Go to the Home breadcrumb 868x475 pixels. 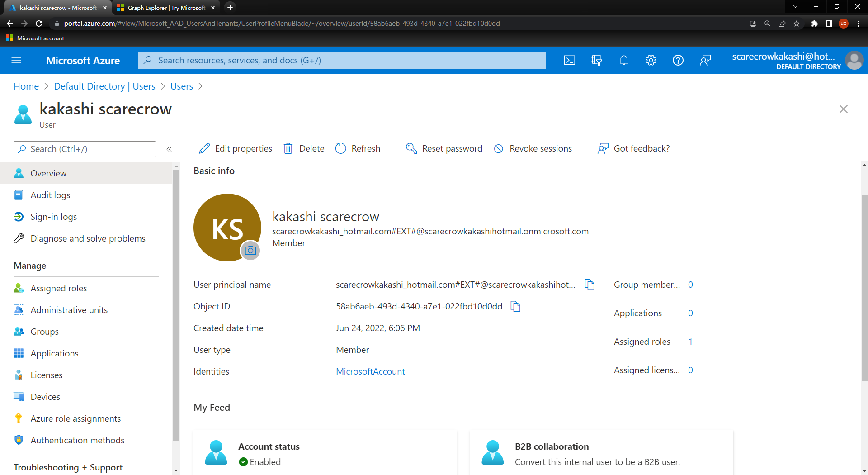tap(26, 86)
